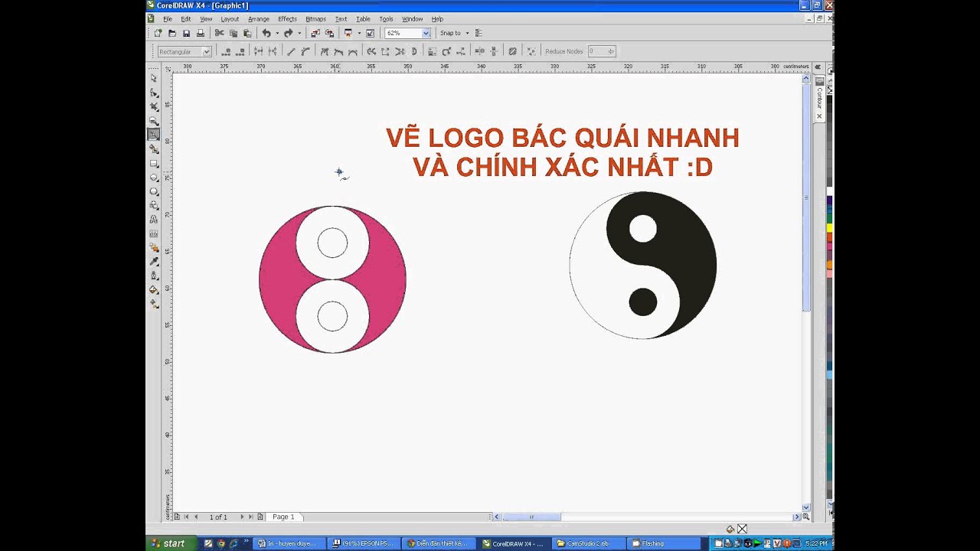Open the Application launcher icon
The width and height of the screenshot is (980, 551).
348,33
